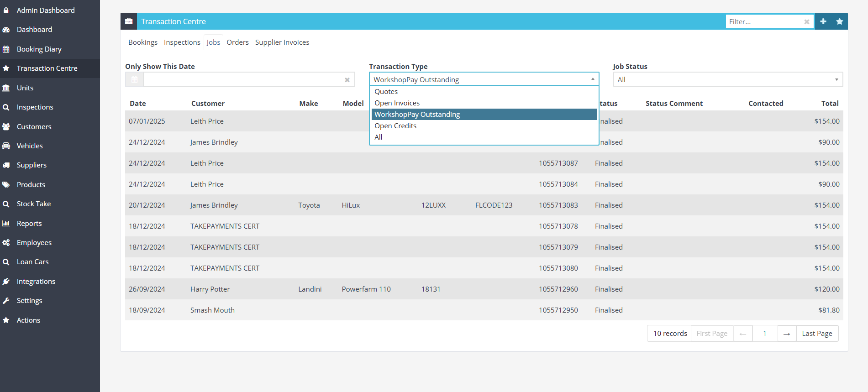Sort by the Customer column header

(208, 104)
